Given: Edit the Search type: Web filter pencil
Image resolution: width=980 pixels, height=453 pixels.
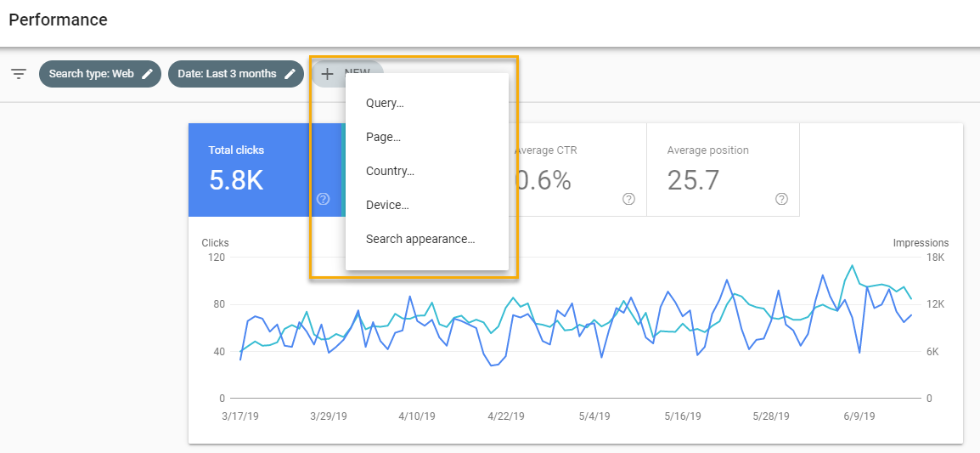Looking at the screenshot, I should (147, 74).
